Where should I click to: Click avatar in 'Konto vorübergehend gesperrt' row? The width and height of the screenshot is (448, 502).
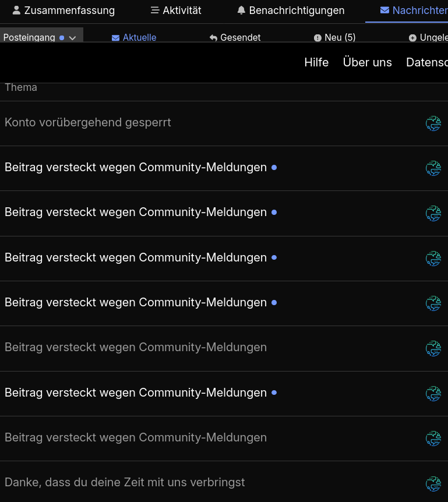[x=433, y=123]
